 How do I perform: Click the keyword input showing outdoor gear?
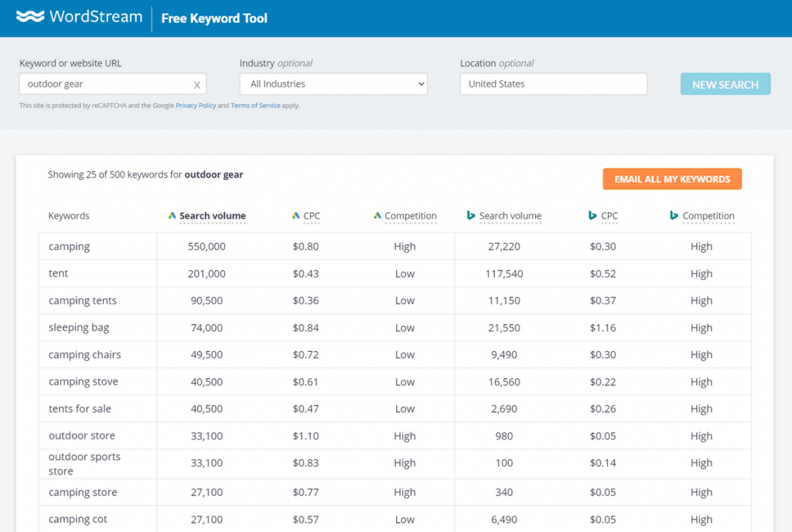108,84
